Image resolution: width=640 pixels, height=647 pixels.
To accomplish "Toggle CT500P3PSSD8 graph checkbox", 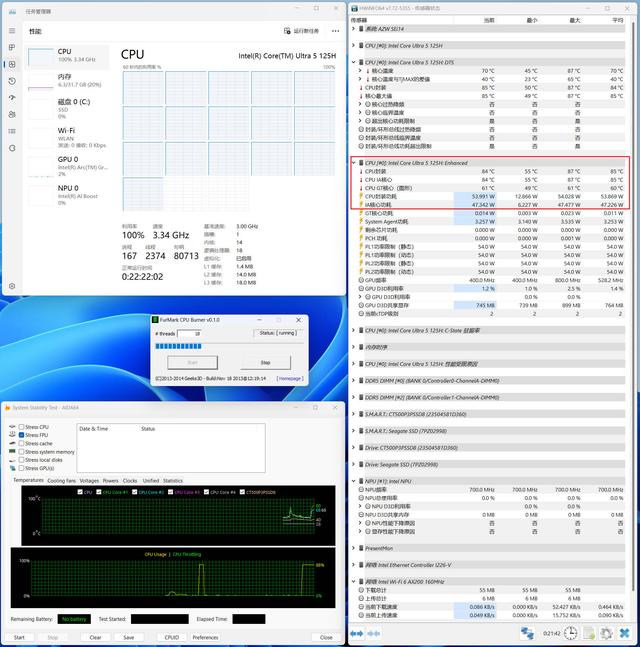I will point(242,492).
